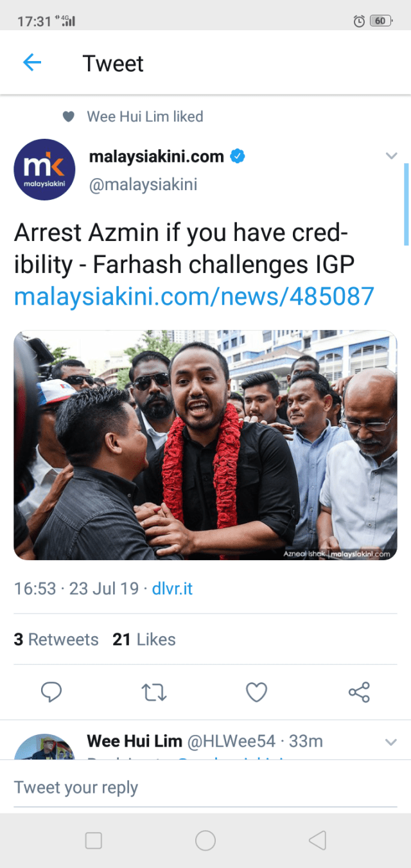
Task: Open the Farhash news photo
Action: 205,445
